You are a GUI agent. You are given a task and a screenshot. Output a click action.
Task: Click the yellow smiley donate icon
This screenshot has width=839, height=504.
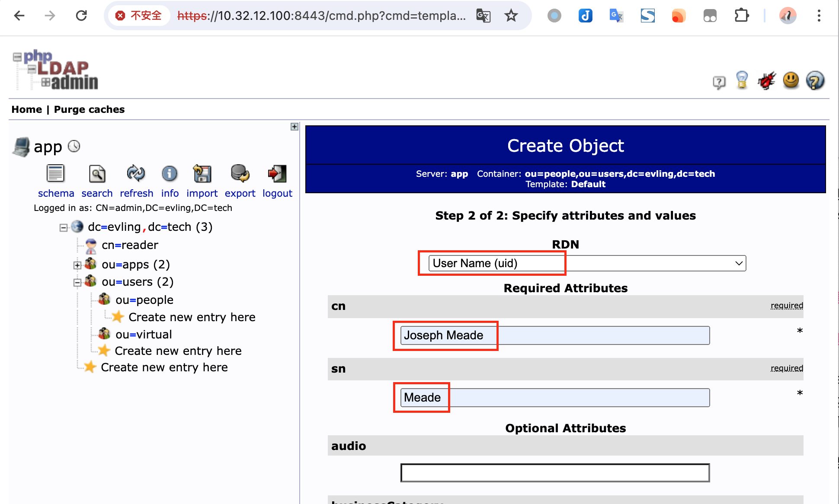pos(791,80)
